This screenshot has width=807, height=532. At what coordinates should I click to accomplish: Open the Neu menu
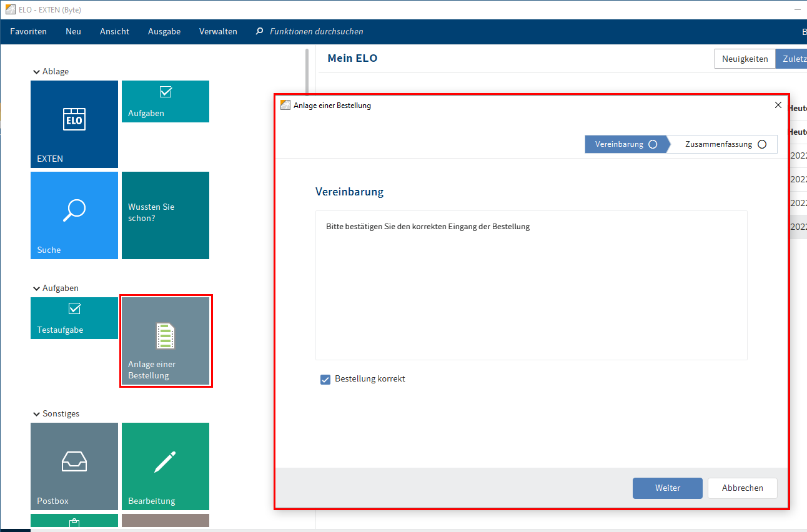click(x=73, y=31)
